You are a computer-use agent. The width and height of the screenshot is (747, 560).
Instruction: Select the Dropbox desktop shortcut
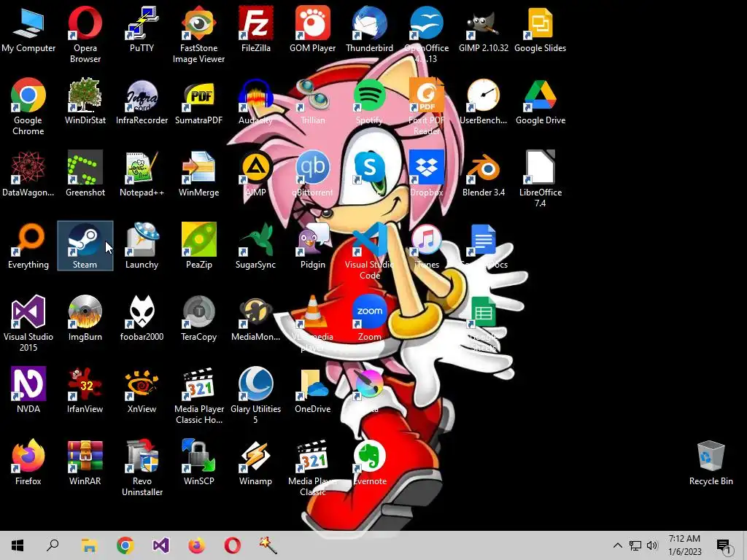pyautogui.click(x=426, y=168)
